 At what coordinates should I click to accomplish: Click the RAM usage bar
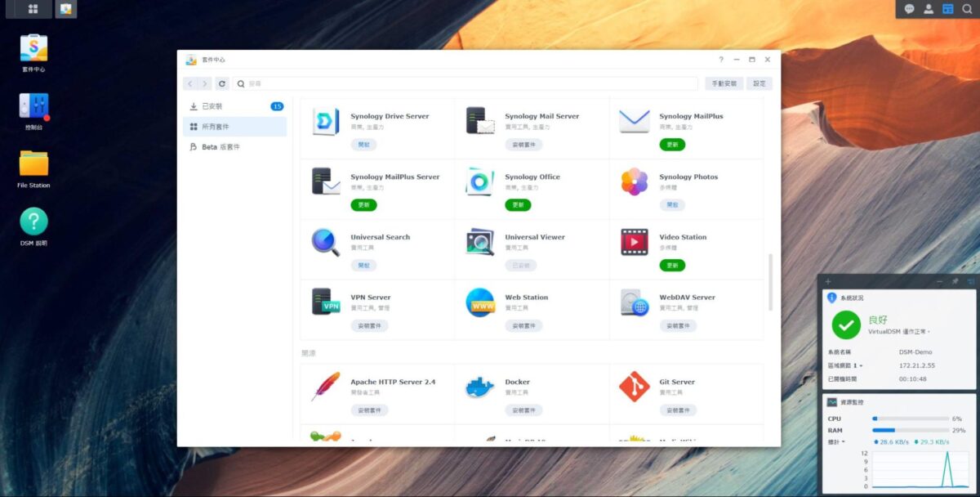coord(911,430)
